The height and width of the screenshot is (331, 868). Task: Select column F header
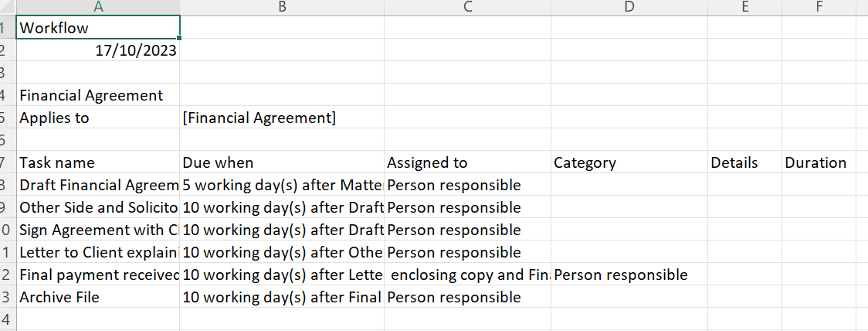click(x=819, y=7)
